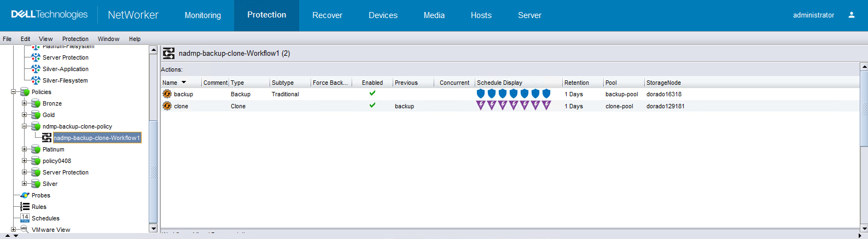Click the Rules list icon
The image size is (868, 239).
tap(25, 207)
